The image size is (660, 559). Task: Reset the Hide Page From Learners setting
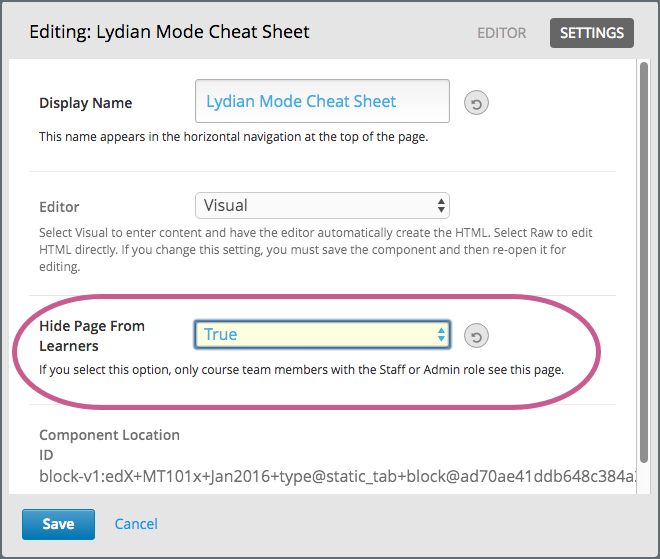[x=476, y=336]
